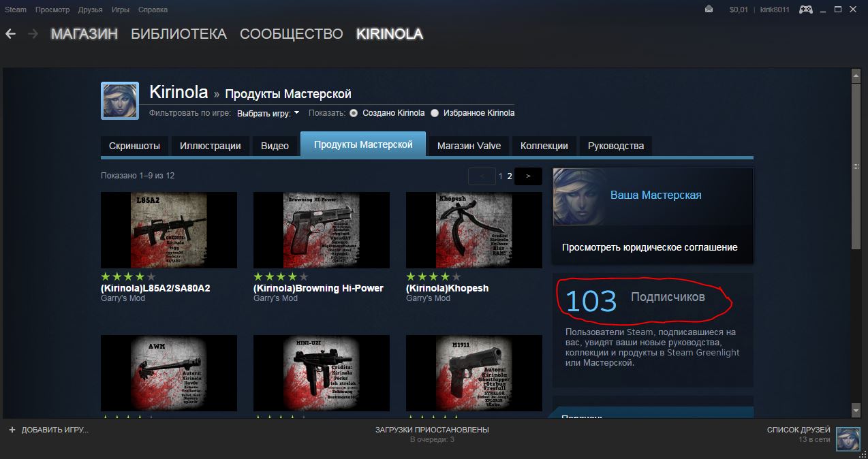
Task: Go forward with the right arrow
Action: pyautogui.click(x=32, y=33)
